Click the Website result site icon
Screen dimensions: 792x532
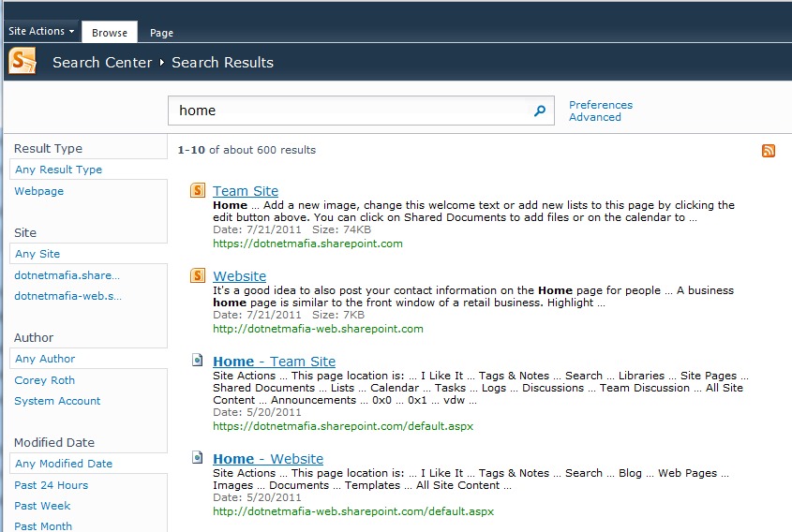[x=198, y=275]
